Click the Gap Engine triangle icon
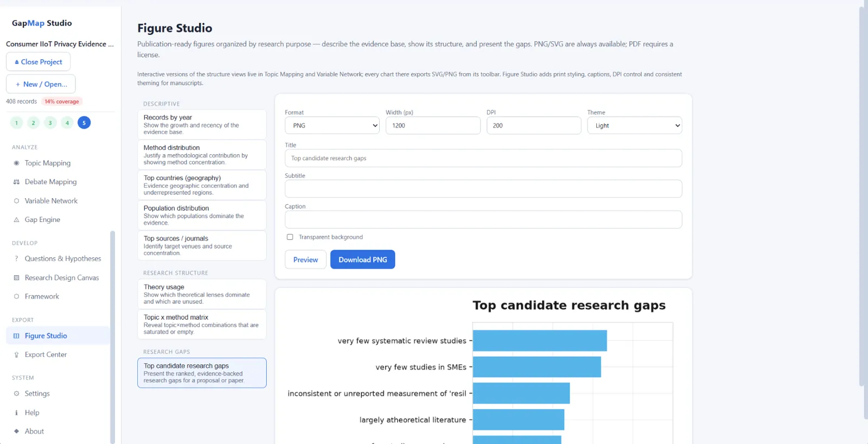 click(x=16, y=220)
